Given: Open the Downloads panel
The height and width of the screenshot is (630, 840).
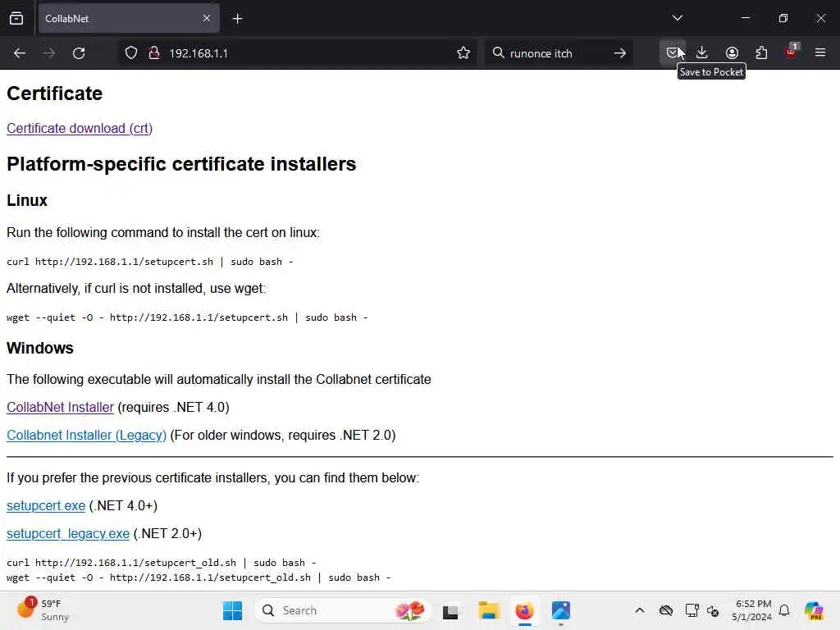Looking at the screenshot, I should tap(702, 52).
